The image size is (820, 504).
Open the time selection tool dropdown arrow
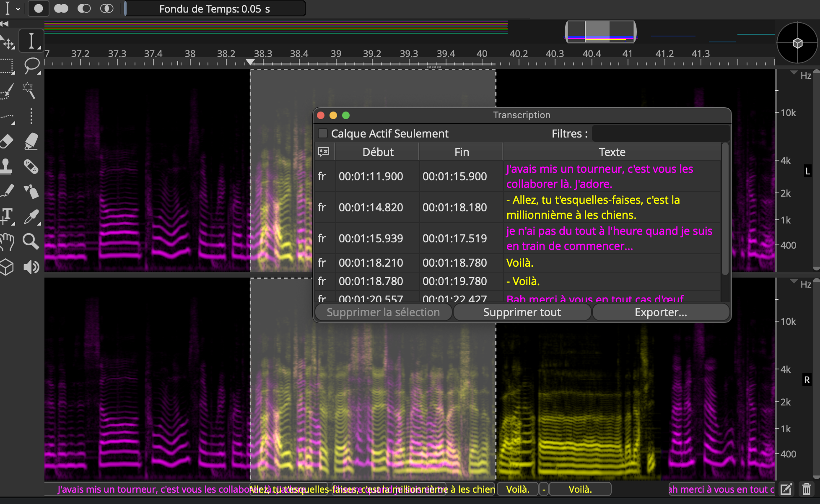18,8
